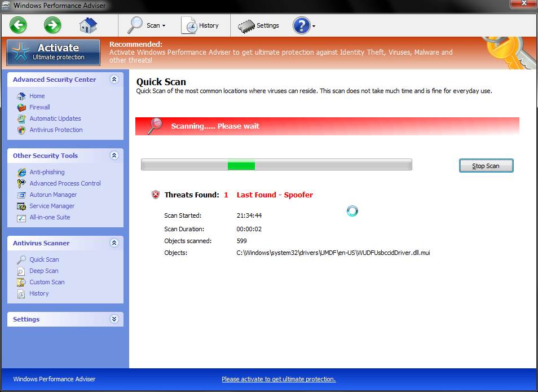The height and width of the screenshot is (392, 538).
Task: Open the Automatic Updates link
Action: pos(55,118)
